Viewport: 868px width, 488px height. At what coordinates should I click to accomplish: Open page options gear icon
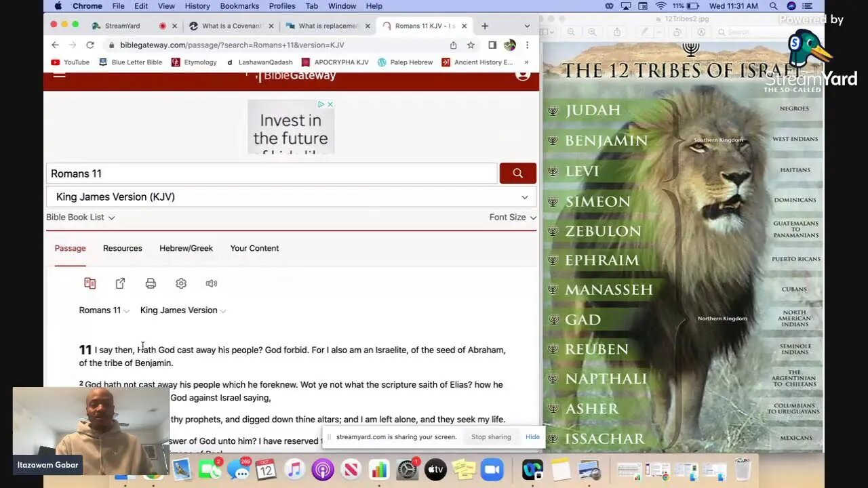point(181,283)
